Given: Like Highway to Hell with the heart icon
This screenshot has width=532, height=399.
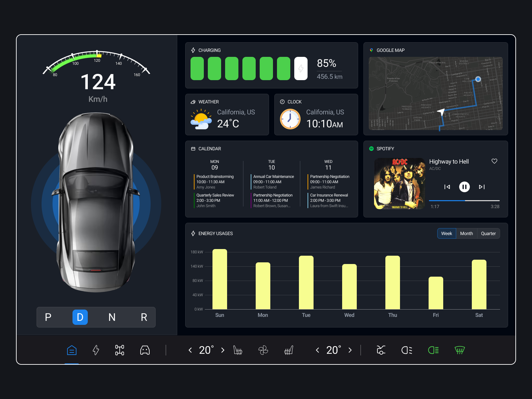Looking at the screenshot, I should coord(494,161).
